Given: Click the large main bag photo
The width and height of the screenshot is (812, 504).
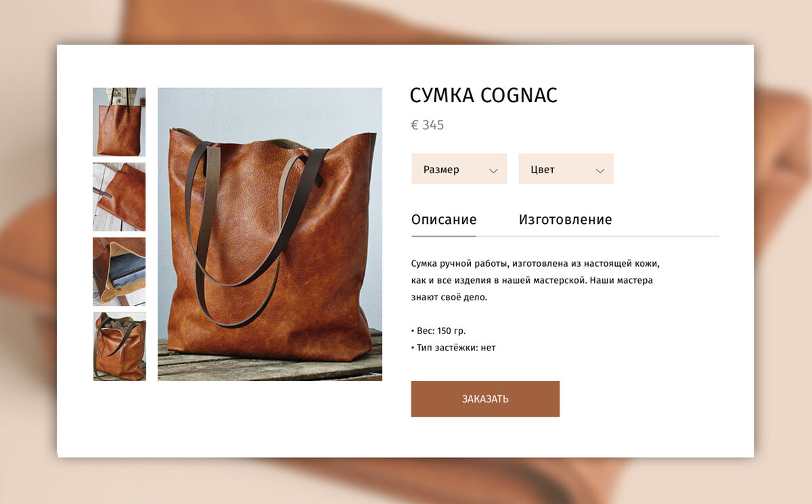Looking at the screenshot, I should click(270, 234).
